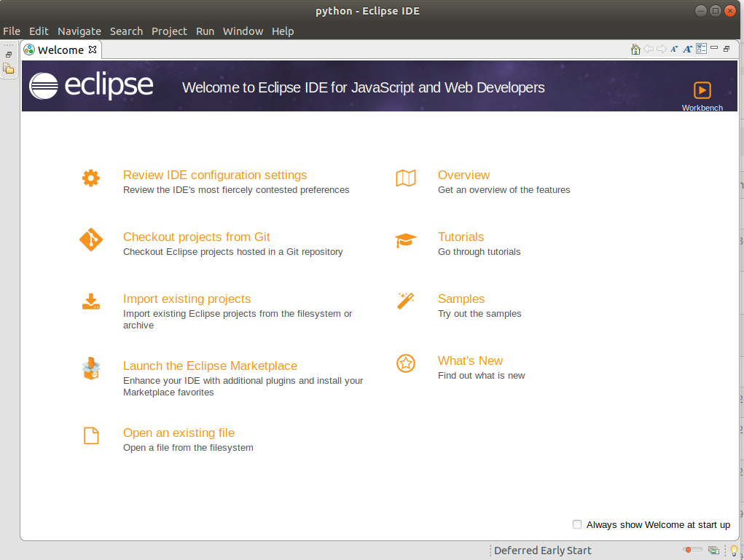Launch the Eclipse Marketplace link
The height and width of the screenshot is (560, 744).
[x=210, y=366]
